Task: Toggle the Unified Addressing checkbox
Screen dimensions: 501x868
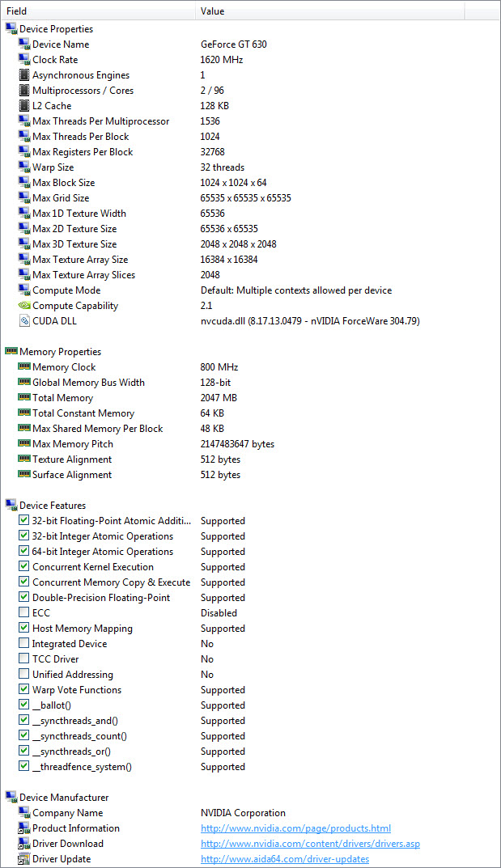Action: tap(23, 674)
